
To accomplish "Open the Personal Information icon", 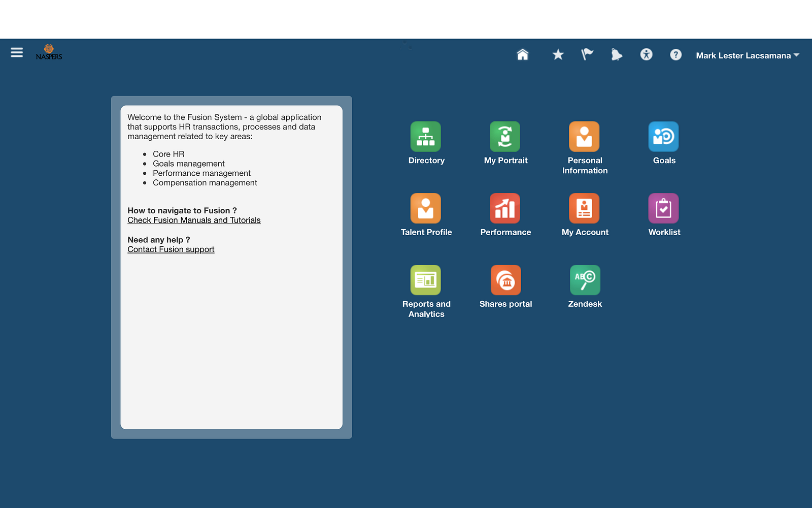I will click(584, 137).
